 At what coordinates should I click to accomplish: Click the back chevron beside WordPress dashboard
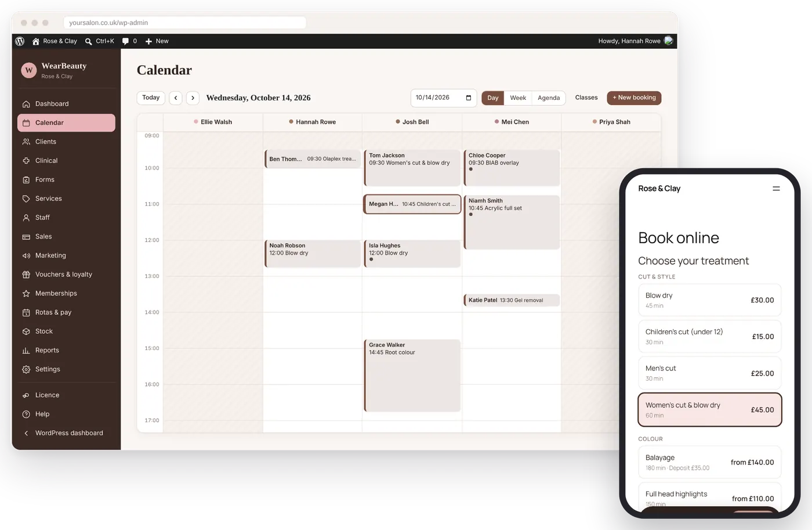coord(26,433)
